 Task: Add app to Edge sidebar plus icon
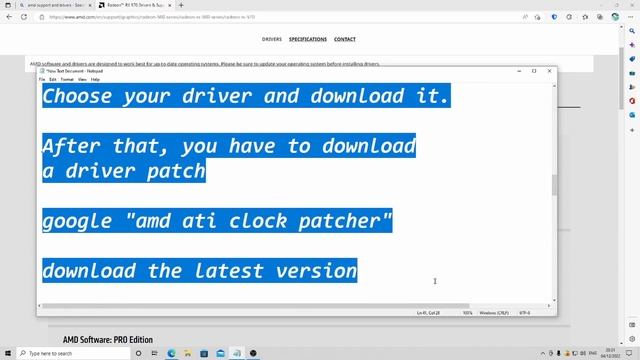tap(632, 130)
